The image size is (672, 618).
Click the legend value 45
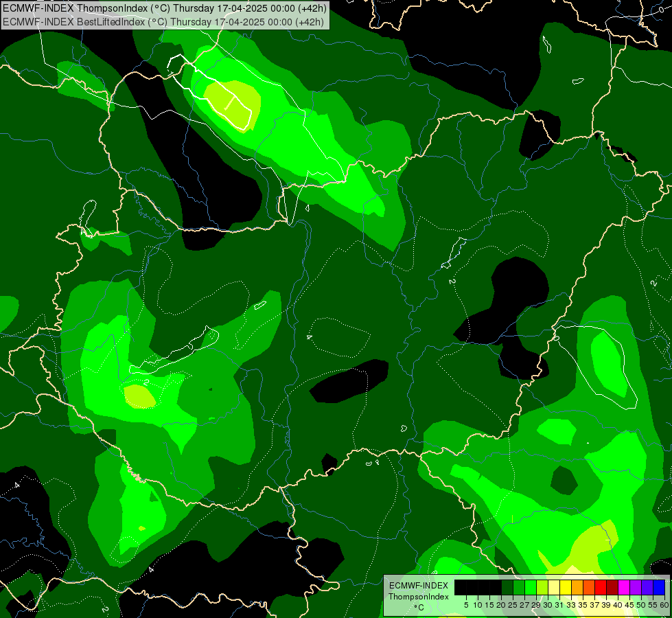pos(629,605)
